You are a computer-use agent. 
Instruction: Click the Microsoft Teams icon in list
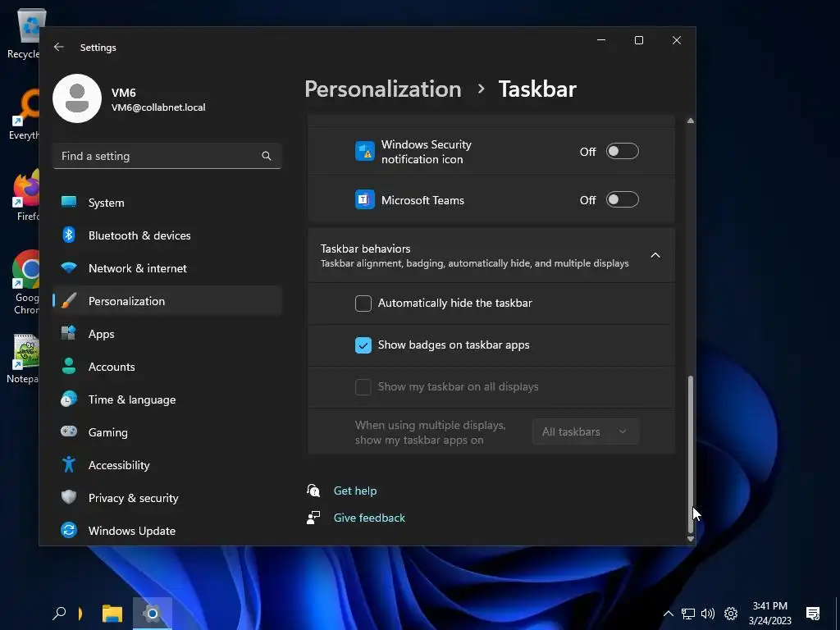tap(365, 200)
